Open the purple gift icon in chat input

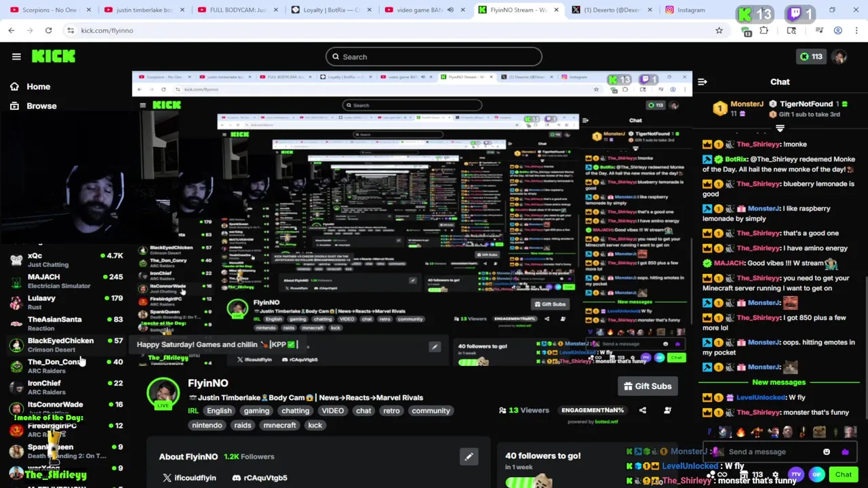[845, 452]
